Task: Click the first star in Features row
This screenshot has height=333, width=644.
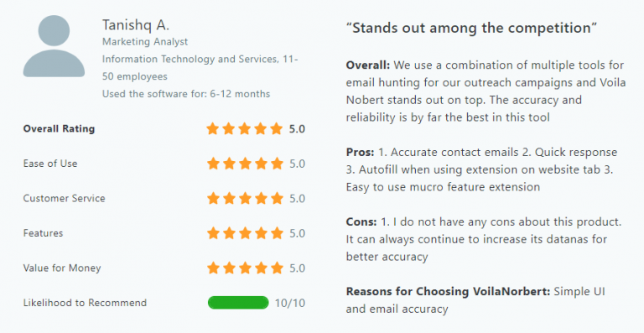Action: (213, 233)
